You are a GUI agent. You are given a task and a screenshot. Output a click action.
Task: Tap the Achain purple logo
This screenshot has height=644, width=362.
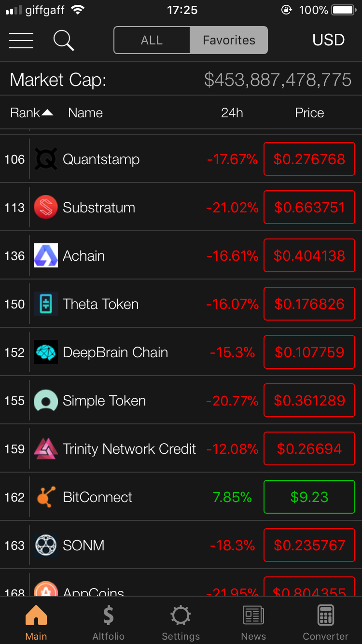(46, 255)
